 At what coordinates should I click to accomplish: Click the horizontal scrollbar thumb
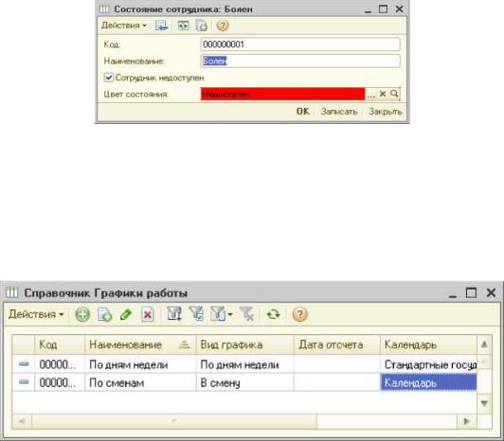coord(174,421)
